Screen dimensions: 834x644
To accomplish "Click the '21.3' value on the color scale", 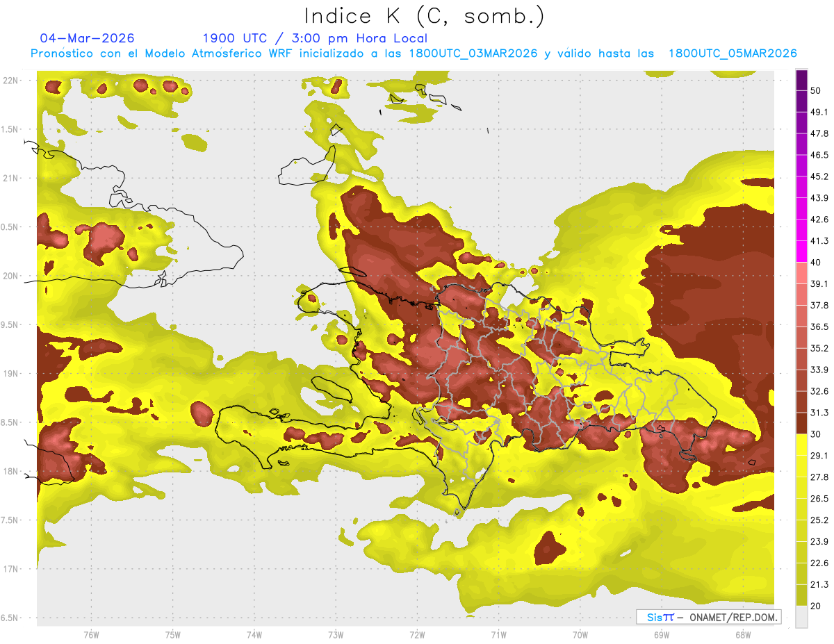I will [x=819, y=584].
